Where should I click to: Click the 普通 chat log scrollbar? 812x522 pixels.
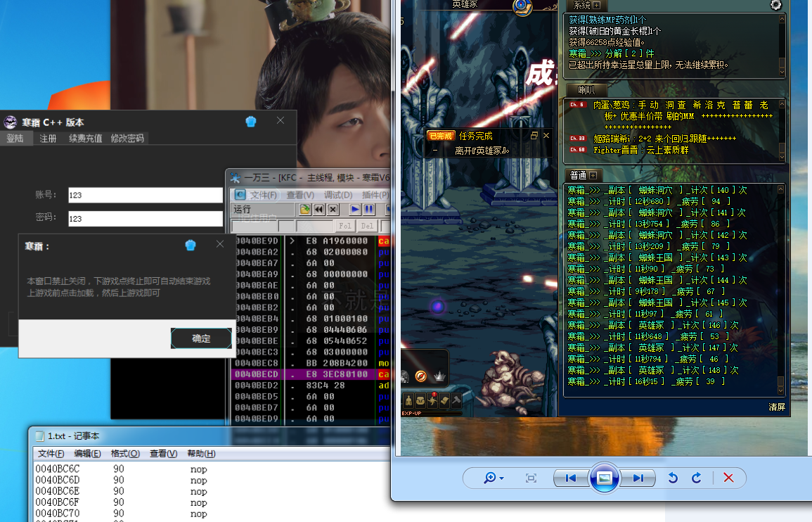point(781,291)
